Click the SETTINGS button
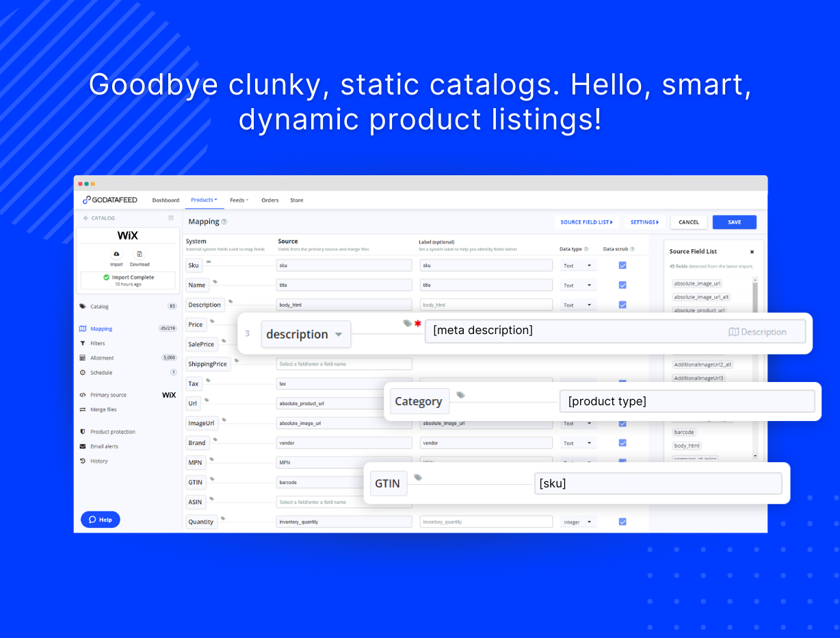 click(x=644, y=222)
